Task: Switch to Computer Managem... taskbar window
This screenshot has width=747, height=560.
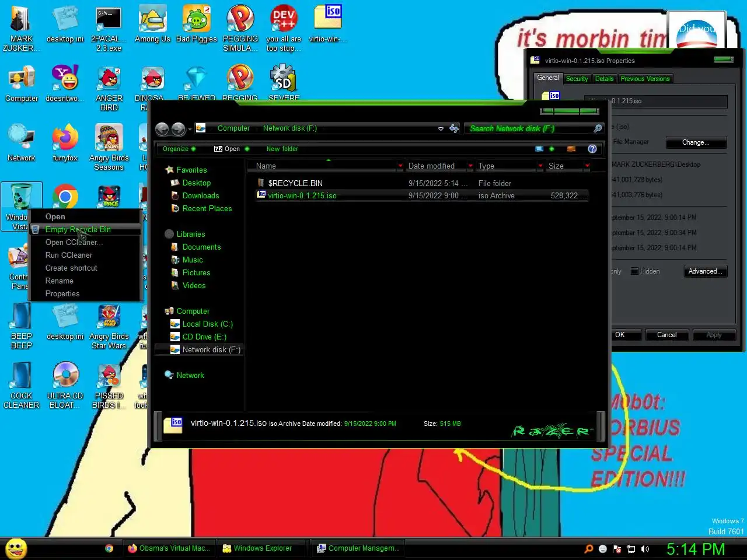Action: click(x=358, y=548)
